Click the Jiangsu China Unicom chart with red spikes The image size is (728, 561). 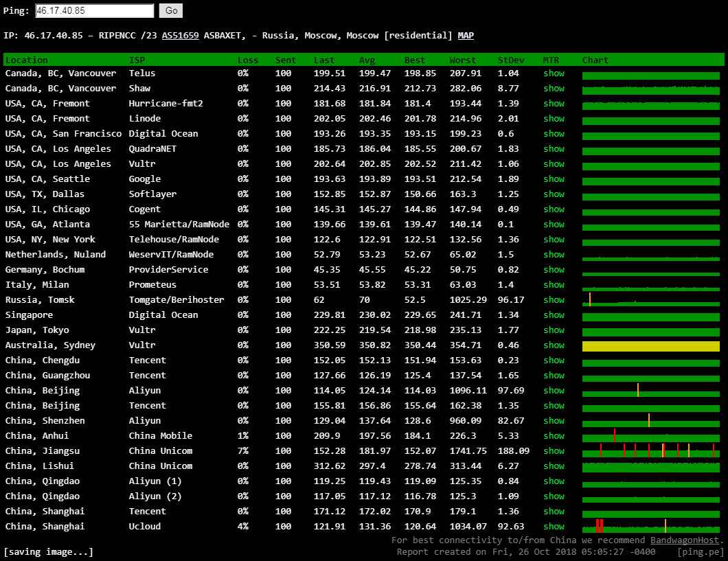pyautogui.click(x=650, y=451)
